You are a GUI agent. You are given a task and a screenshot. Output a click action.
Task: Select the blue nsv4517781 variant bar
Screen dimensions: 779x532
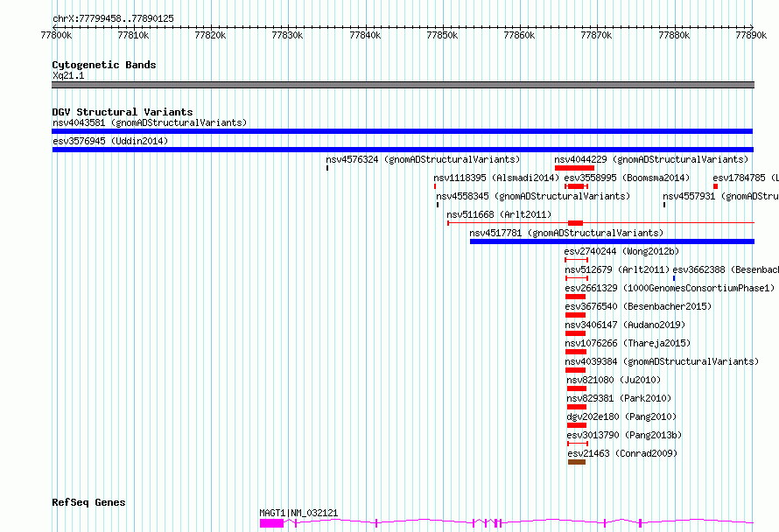[612, 241]
